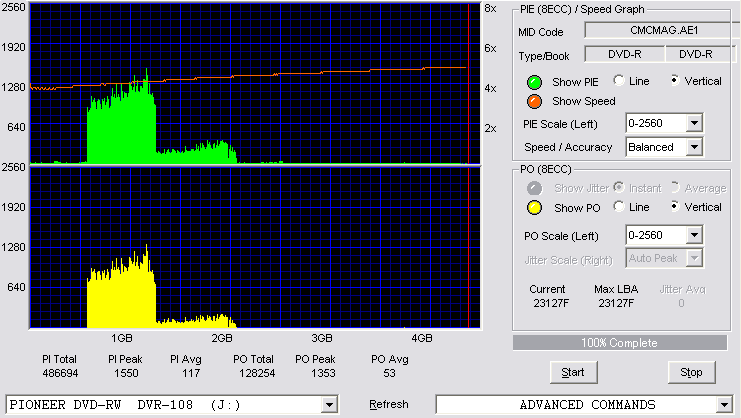The width and height of the screenshot is (741, 418).
Task: Click the Max LBA value 23127F
Action: click(616, 303)
